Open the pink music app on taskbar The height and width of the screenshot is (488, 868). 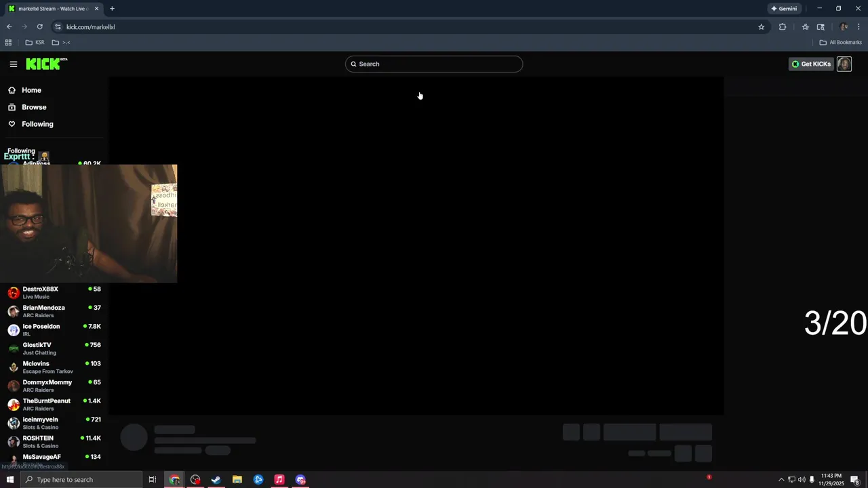279,480
